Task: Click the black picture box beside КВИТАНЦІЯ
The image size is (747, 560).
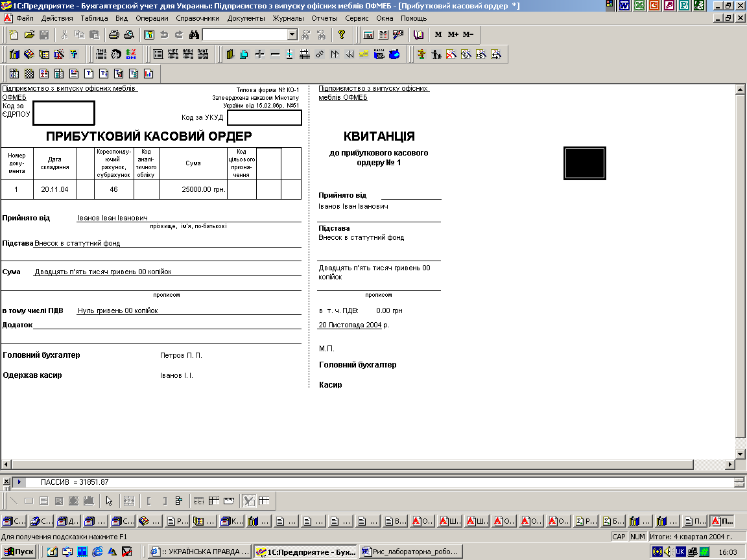Action: [584, 163]
